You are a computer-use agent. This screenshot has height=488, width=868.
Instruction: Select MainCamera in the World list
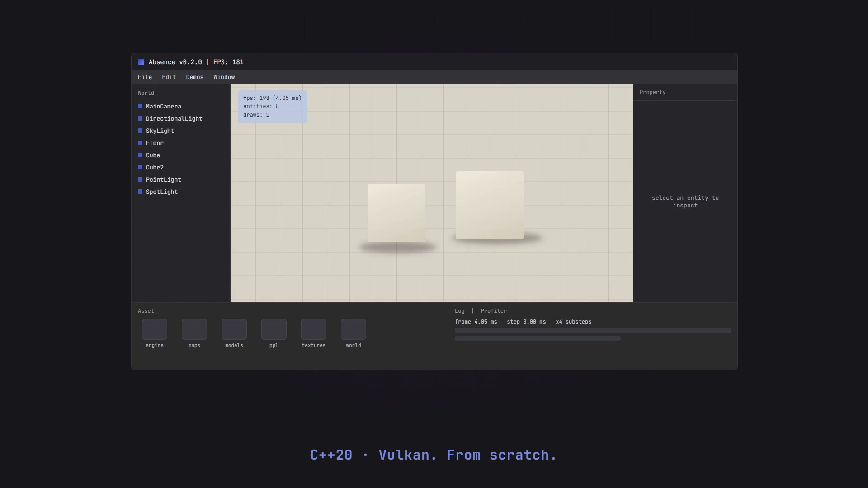[x=181, y=107]
